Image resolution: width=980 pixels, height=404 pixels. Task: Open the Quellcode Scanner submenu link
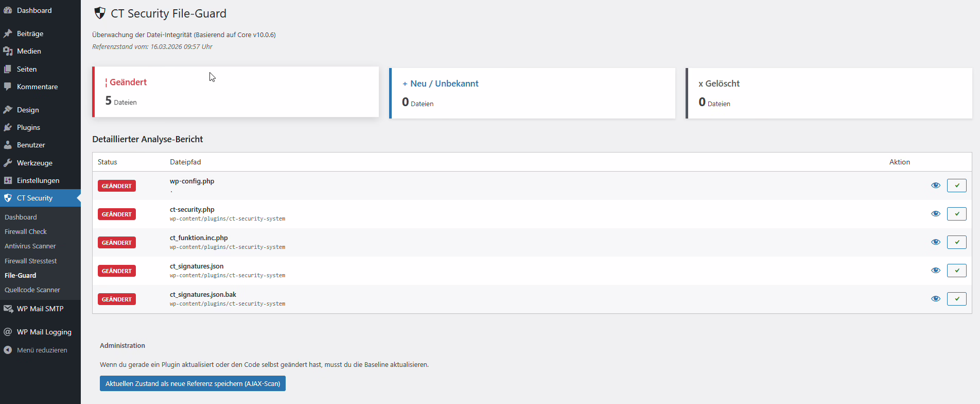pos(32,290)
